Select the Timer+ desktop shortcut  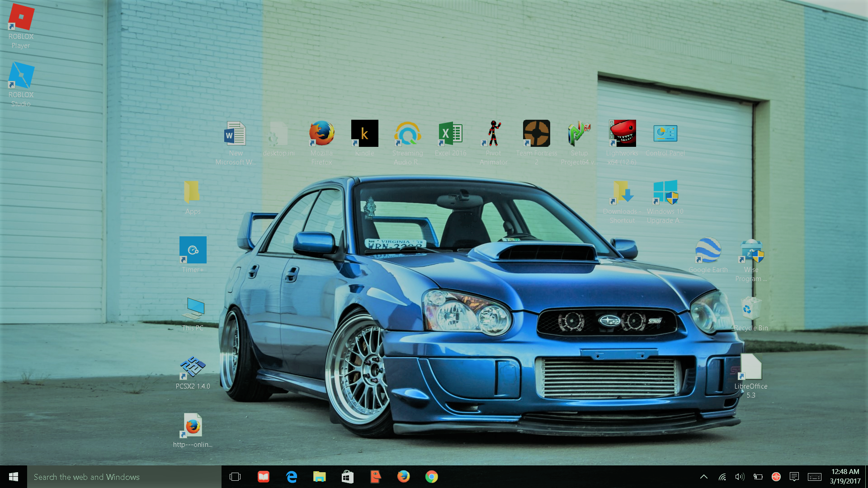193,255
